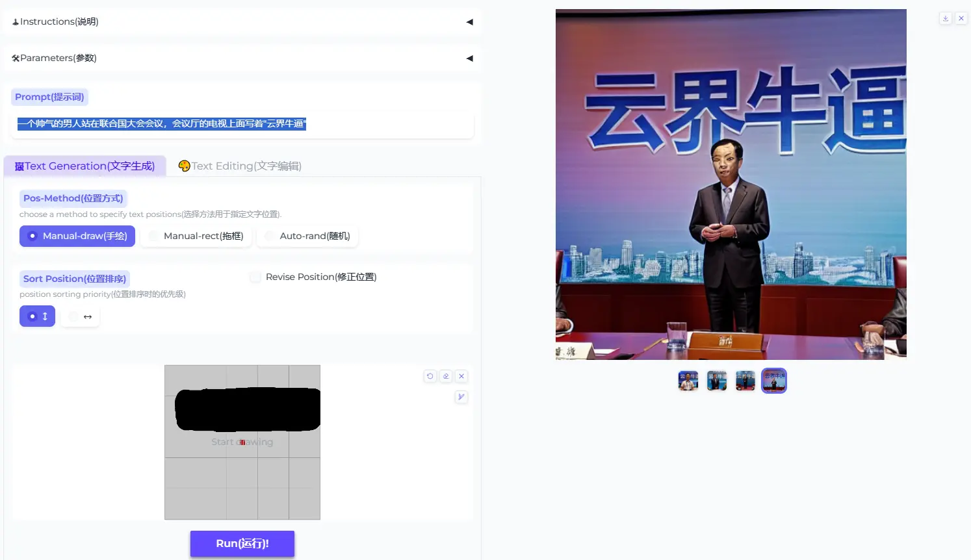Select the fourth highlighted result thumbnail
This screenshot has height=560, width=971.
click(x=774, y=381)
